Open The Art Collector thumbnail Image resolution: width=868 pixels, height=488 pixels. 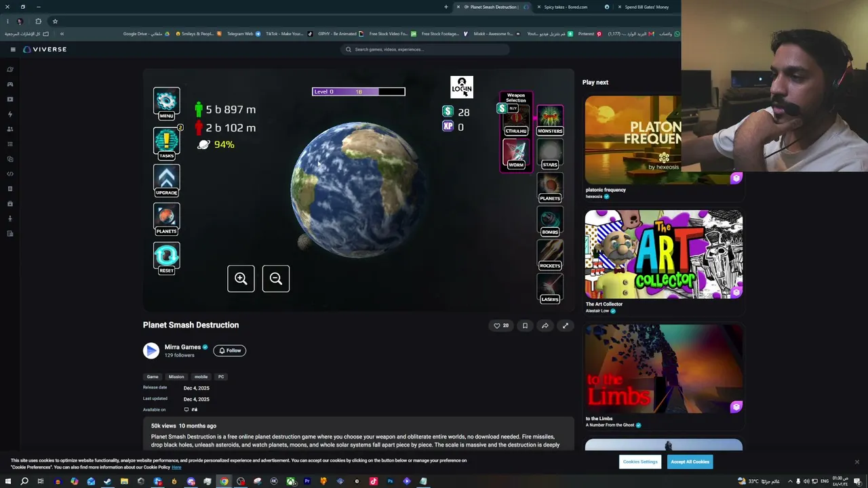(664, 254)
